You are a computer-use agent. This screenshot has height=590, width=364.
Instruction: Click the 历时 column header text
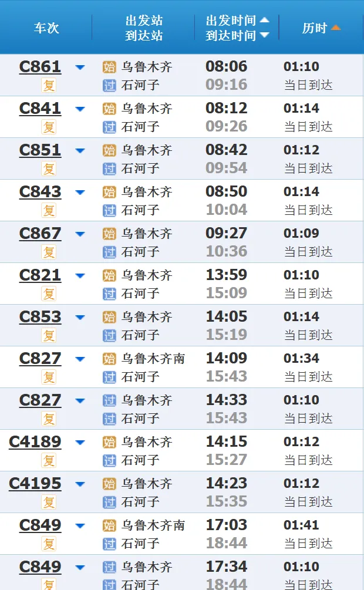point(315,28)
